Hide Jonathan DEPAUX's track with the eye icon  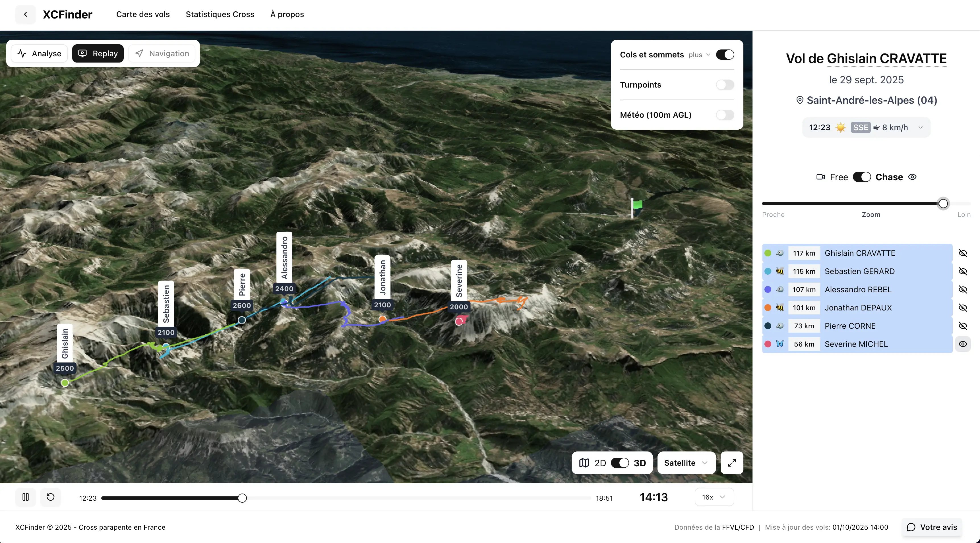click(x=962, y=308)
